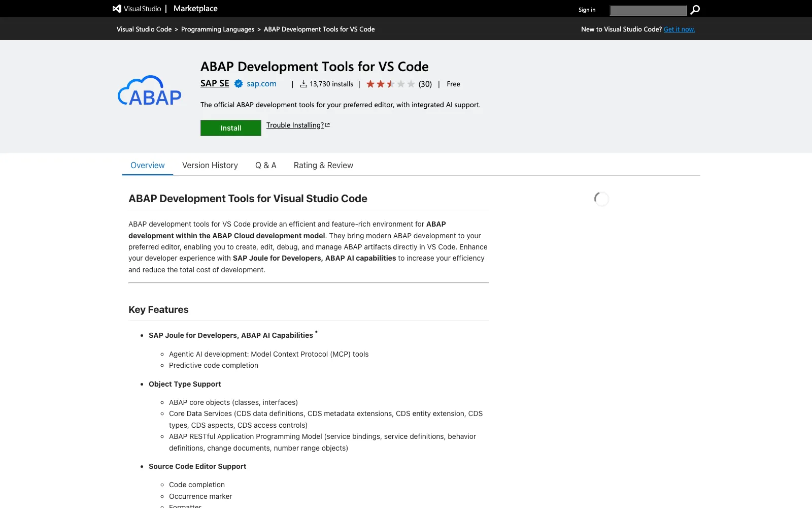Click the external link icon after Trouble Installing
Viewport: 812px width, 508px height.
pos(327,125)
